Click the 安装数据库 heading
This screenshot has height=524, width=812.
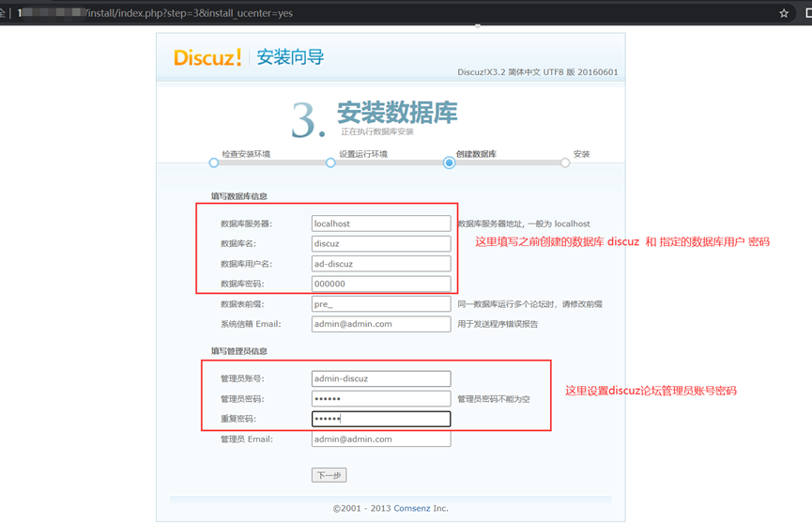397,113
